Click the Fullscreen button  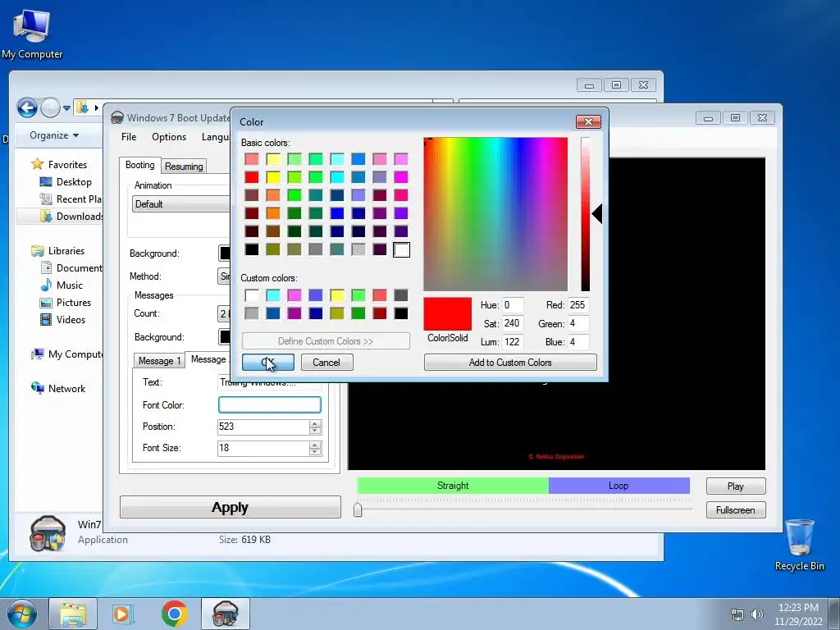[x=736, y=510]
